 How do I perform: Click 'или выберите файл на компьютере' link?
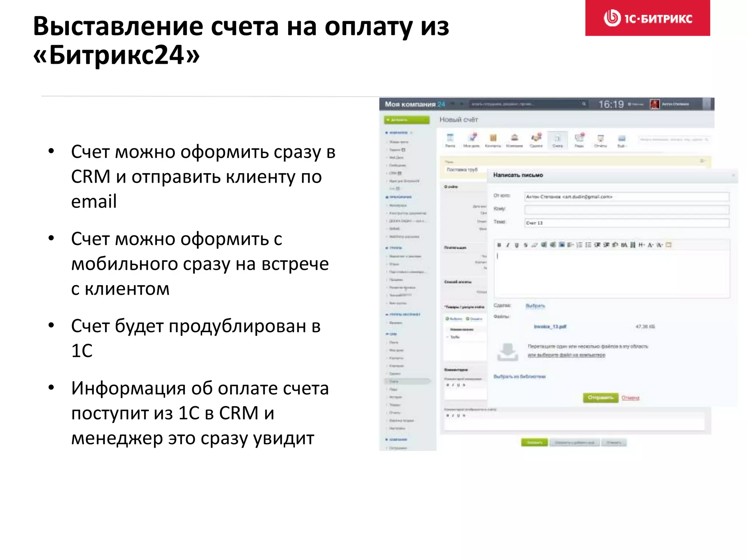(566, 355)
